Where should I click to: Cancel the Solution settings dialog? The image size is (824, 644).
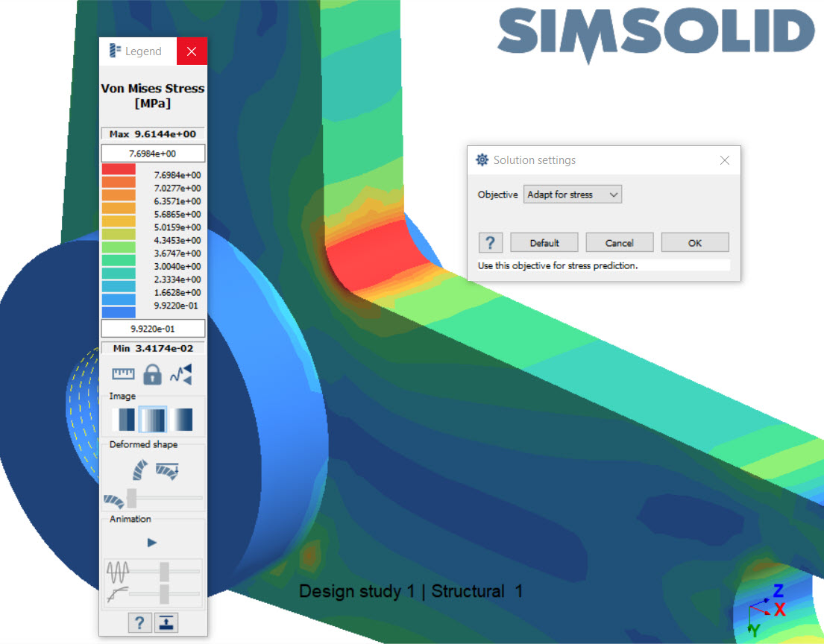[619, 242]
